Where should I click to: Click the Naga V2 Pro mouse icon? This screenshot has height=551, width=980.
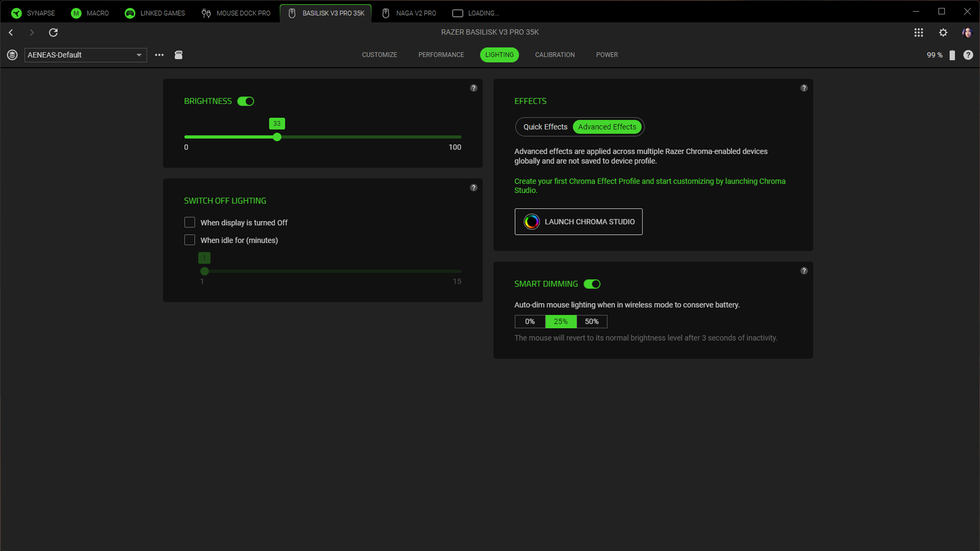click(x=386, y=13)
